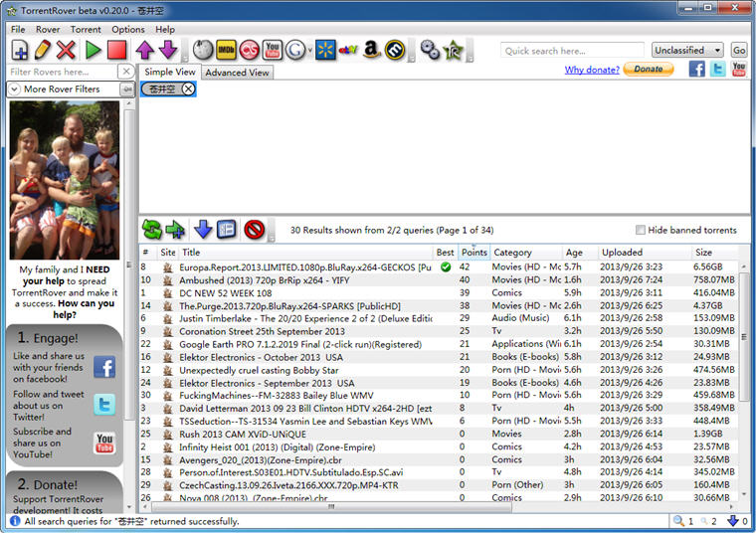This screenshot has height=533, width=756.
Task: Move rover down with purple down arrow
Action: (168, 50)
